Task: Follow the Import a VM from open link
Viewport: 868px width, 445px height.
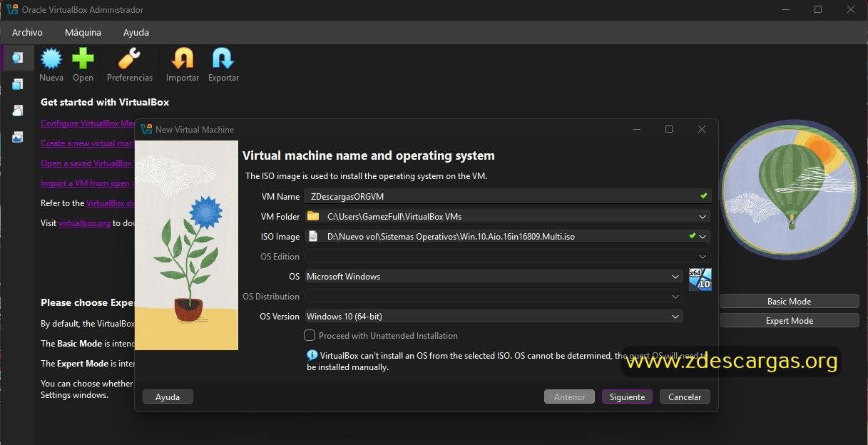Action: tap(88, 183)
